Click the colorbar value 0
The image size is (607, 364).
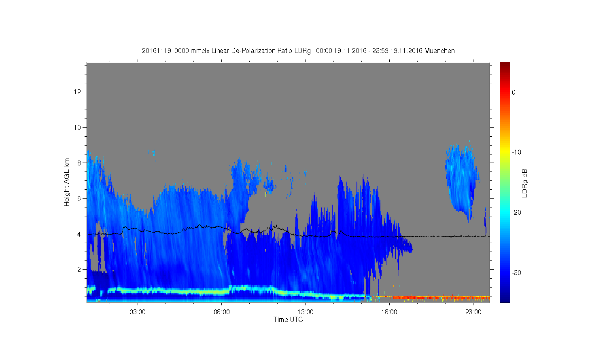click(x=514, y=92)
